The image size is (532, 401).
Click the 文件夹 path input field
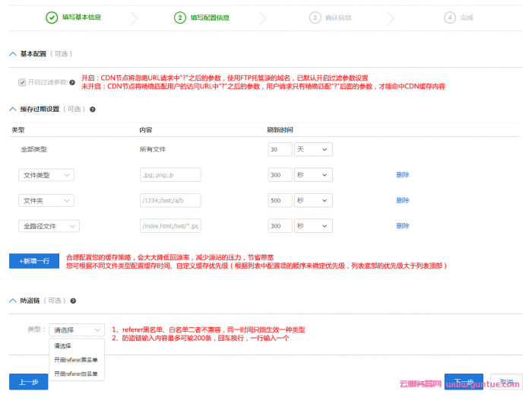169,200
